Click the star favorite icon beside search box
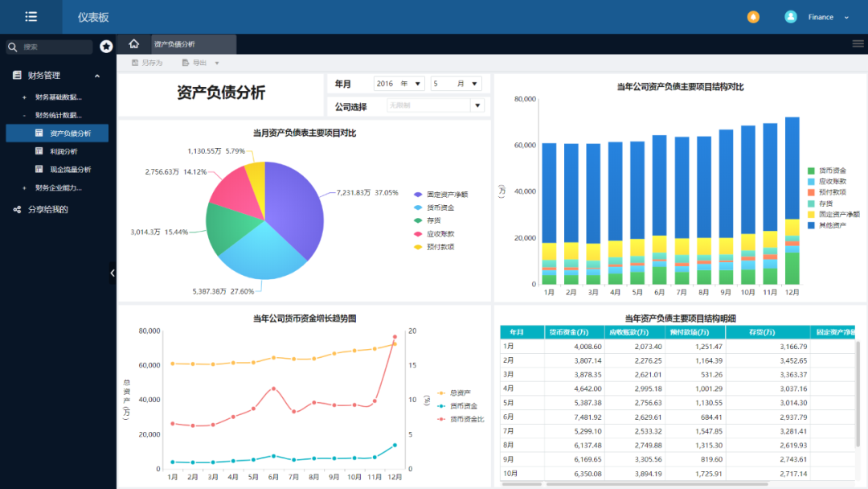 point(104,47)
